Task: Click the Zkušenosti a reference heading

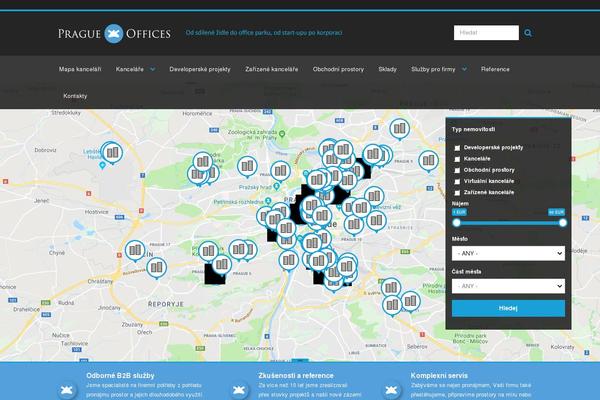Action: coord(296,376)
